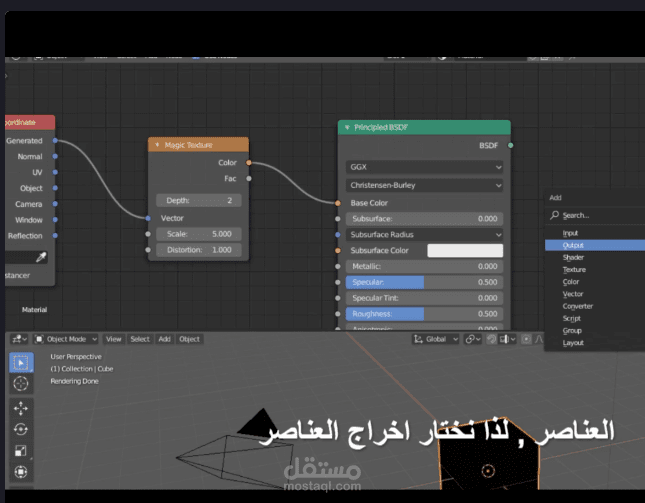The height and width of the screenshot is (503, 645).
Task: Click the Subsurface Radius input socket
Action: 338,234
